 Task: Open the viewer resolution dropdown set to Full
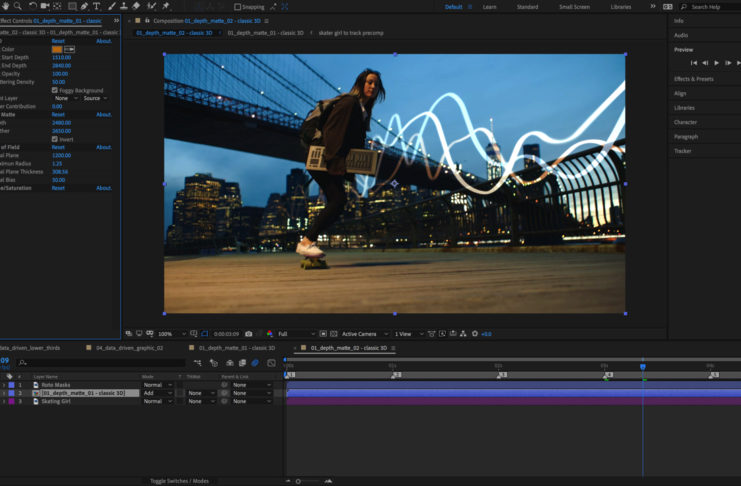(294, 334)
